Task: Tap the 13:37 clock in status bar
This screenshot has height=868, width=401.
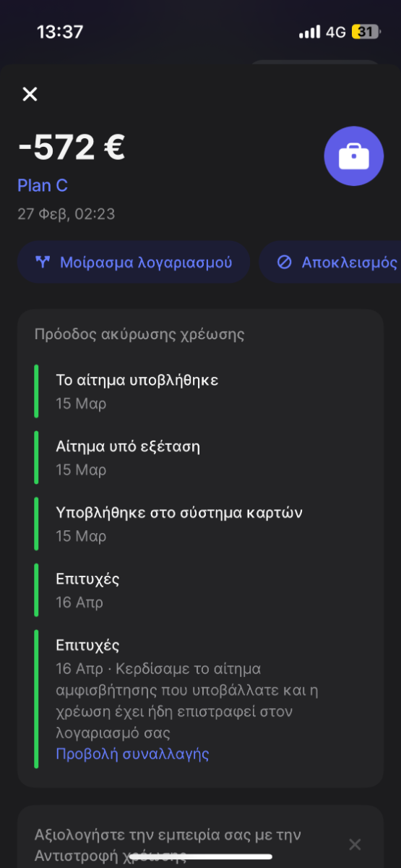Action: [x=60, y=32]
